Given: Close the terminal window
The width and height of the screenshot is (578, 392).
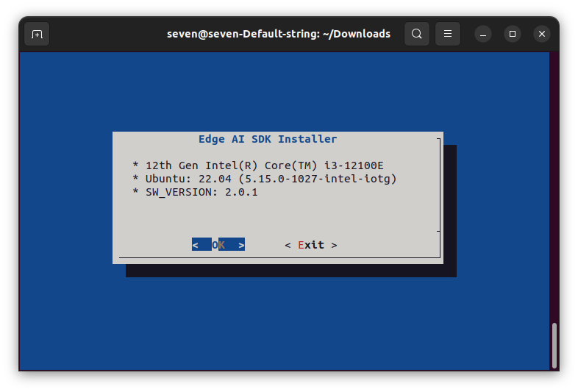Looking at the screenshot, I should coord(542,34).
